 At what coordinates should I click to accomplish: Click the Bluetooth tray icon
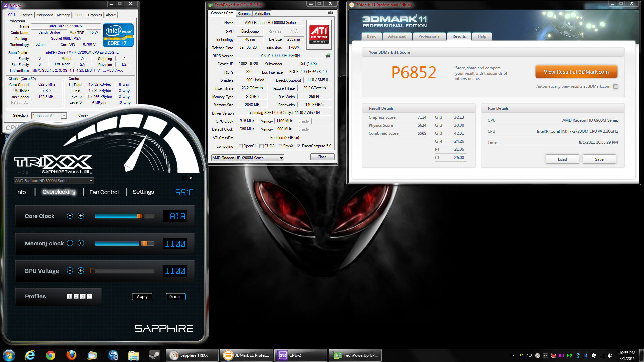coord(586,356)
